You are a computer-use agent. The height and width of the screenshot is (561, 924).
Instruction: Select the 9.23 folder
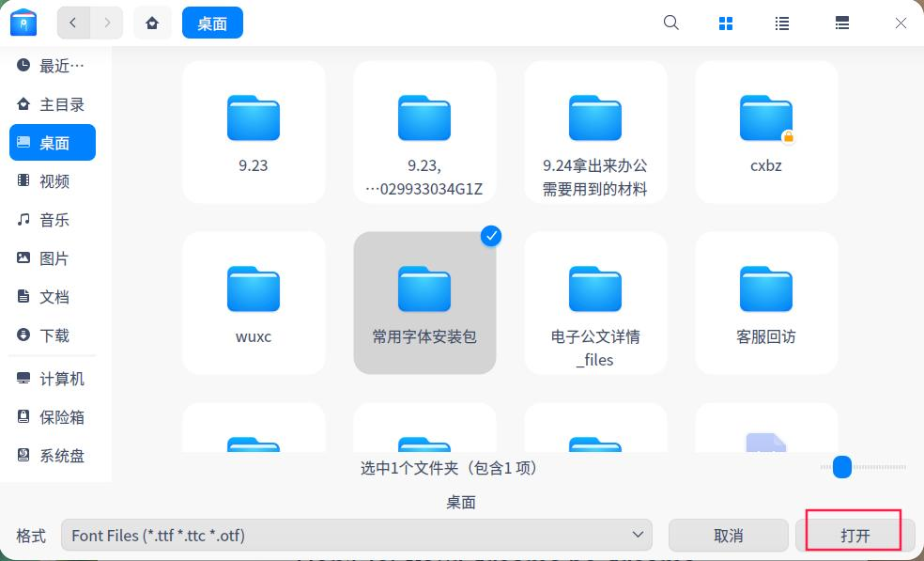(254, 132)
